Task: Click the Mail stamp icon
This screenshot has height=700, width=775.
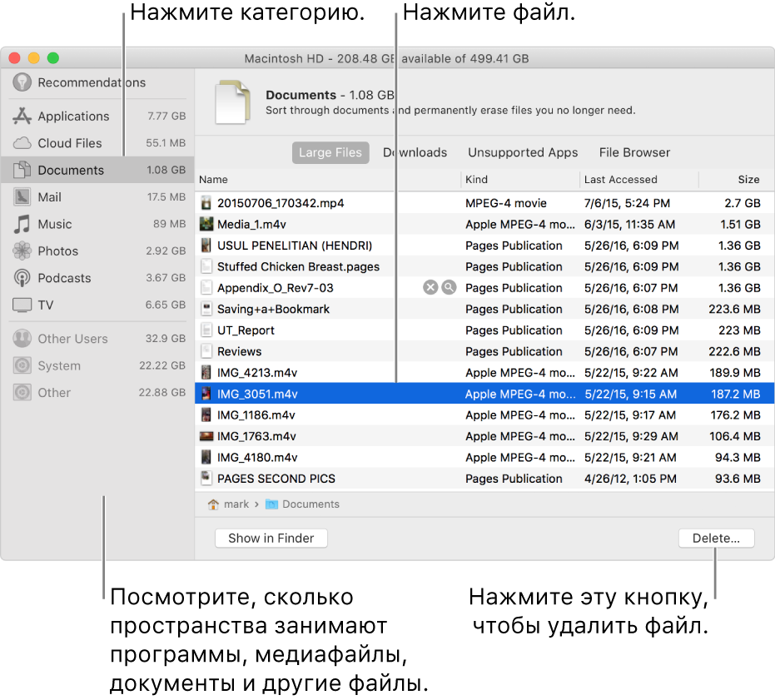Action: [x=22, y=196]
